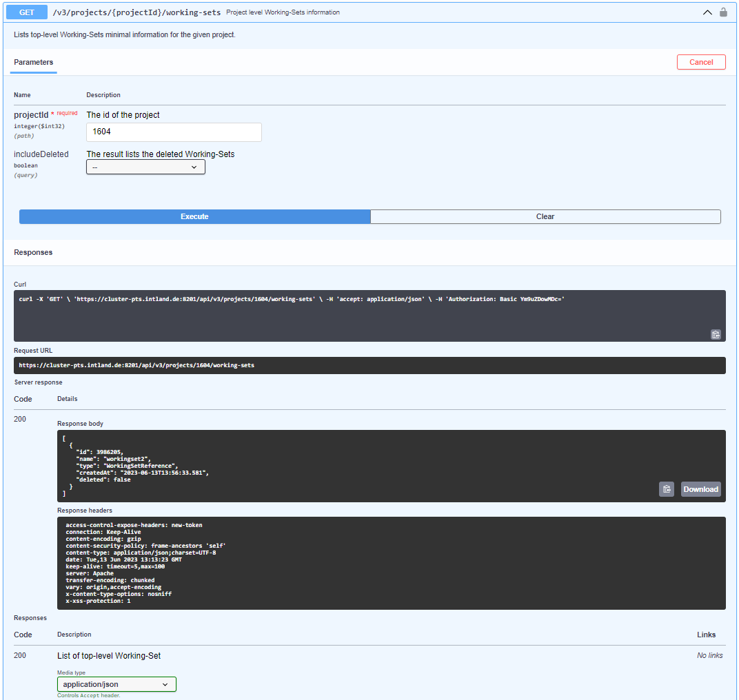Click the connection: Keep-Alive line
The height and width of the screenshot is (700, 739).
[x=103, y=533]
